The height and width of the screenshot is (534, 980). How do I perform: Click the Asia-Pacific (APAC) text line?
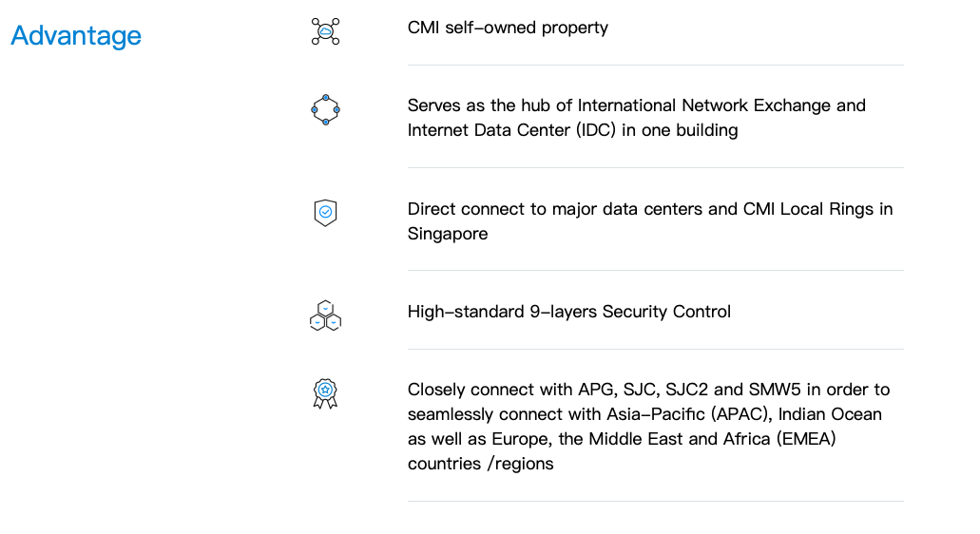pyautogui.click(x=644, y=414)
